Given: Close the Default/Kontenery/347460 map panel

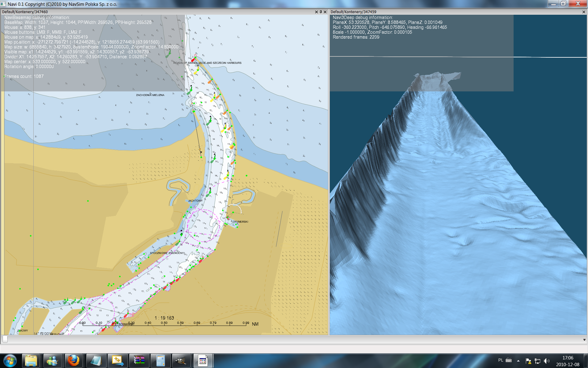Looking at the screenshot, I should click(x=325, y=12).
